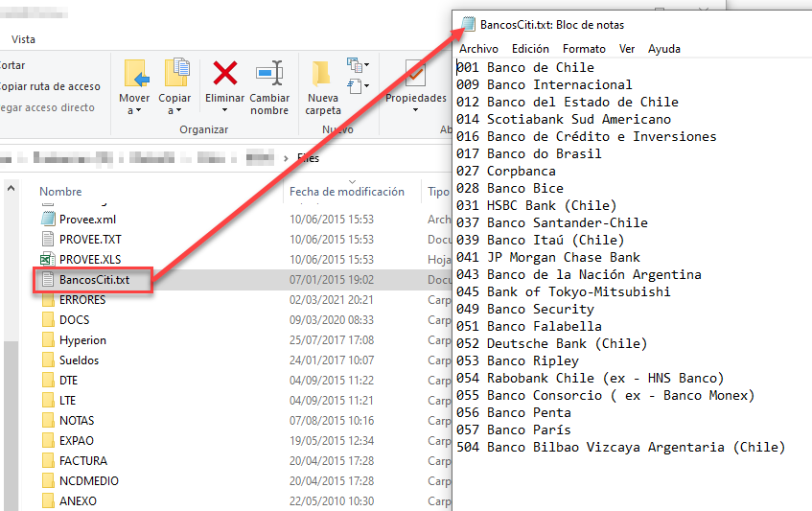Open the Archivo menu in Notepad

(x=478, y=49)
